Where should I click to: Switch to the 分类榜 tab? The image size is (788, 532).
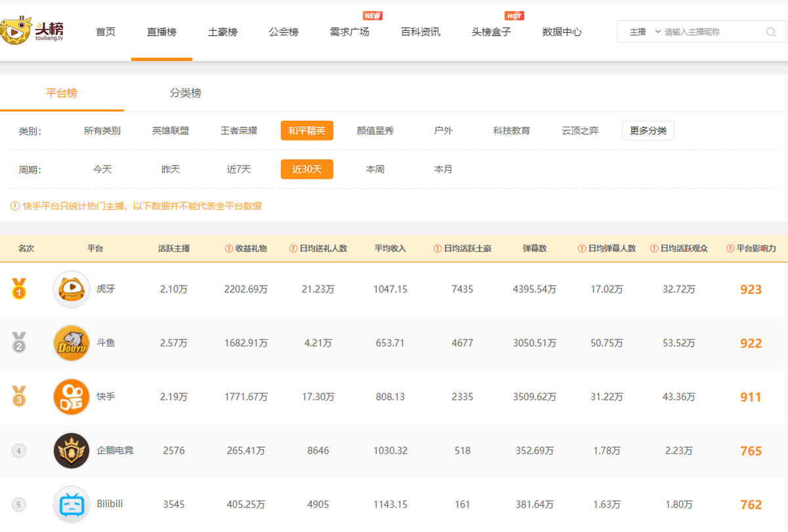click(x=186, y=93)
